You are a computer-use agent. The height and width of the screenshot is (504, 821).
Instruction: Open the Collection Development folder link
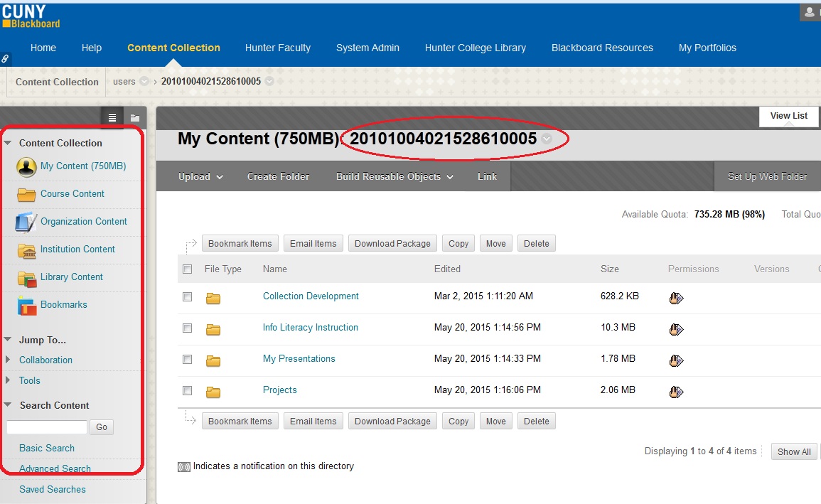point(311,296)
